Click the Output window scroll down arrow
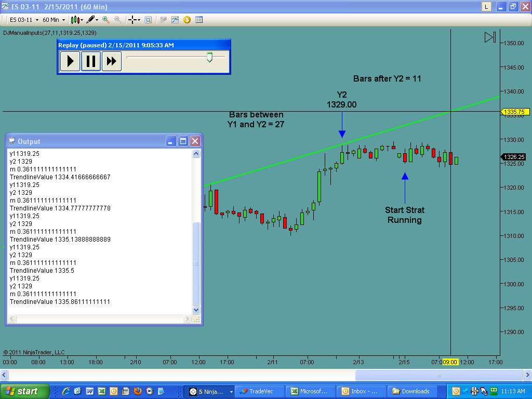 point(196,310)
